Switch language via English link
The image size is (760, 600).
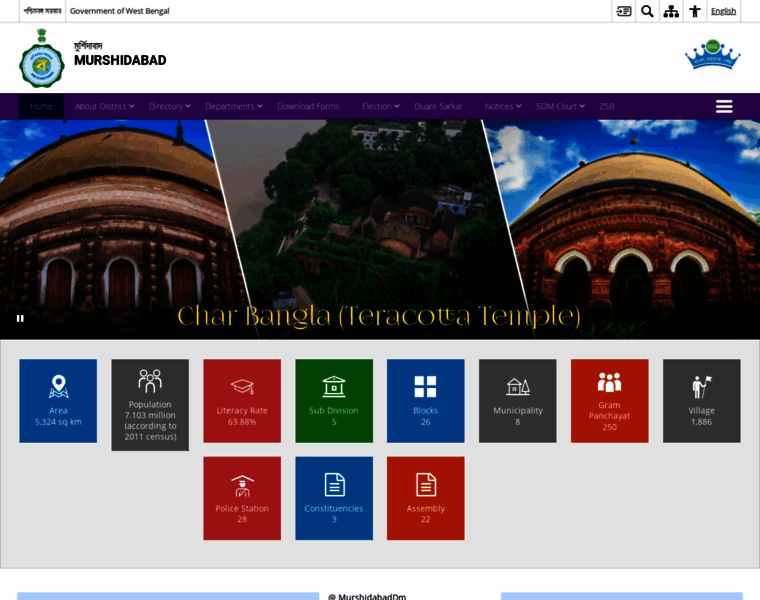(x=723, y=11)
